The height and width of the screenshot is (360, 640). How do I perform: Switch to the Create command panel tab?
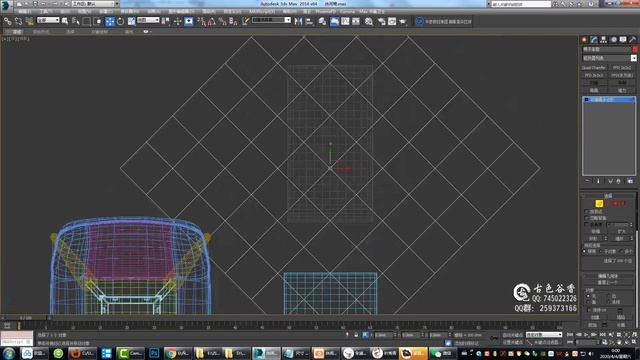tap(584, 40)
